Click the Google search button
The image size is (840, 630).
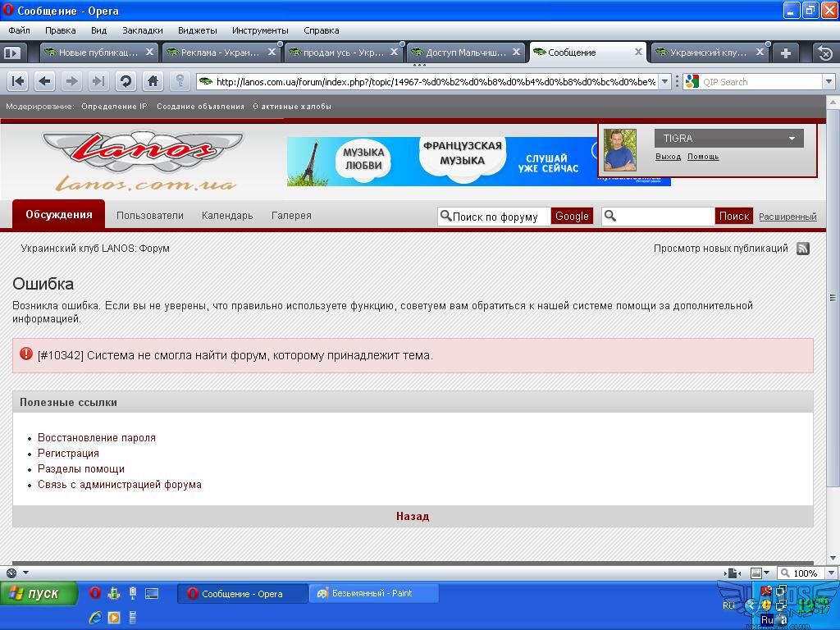click(572, 217)
